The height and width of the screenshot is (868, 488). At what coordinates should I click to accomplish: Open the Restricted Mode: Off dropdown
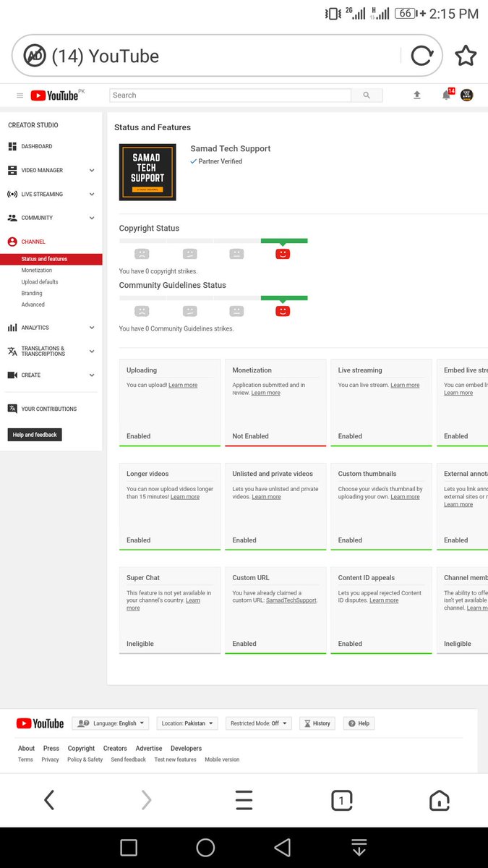pos(259,723)
